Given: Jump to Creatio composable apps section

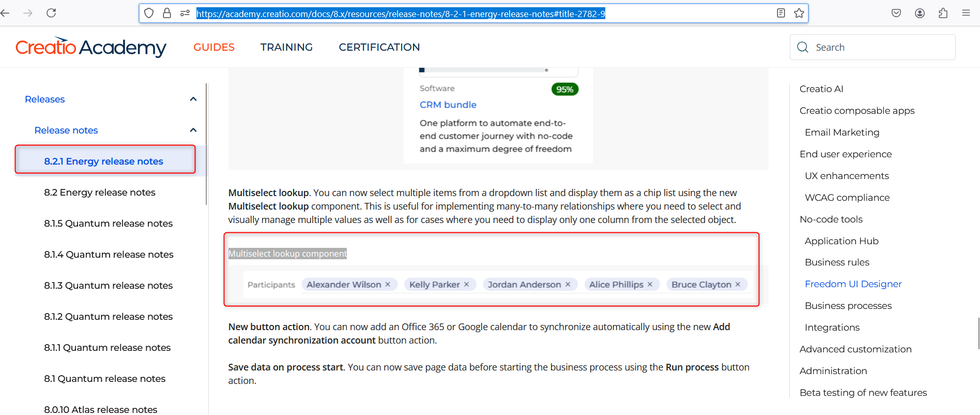Looking at the screenshot, I should [x=857, y=110].
